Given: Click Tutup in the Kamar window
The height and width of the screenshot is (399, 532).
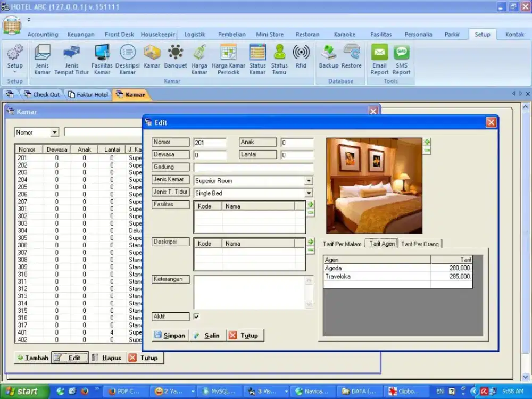Looking at the screenshot, I should [x=145, y=358].
